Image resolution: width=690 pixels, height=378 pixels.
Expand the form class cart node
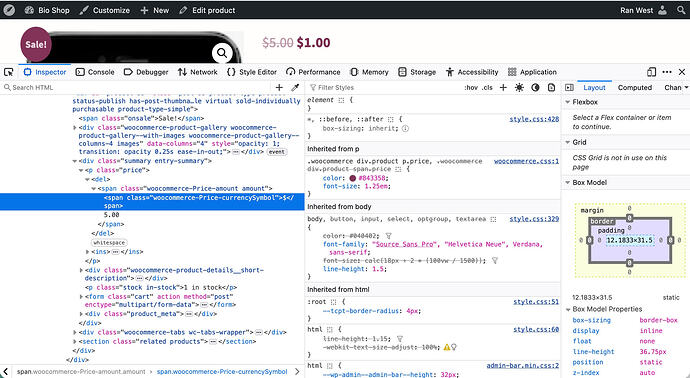(x=81, y=297)
